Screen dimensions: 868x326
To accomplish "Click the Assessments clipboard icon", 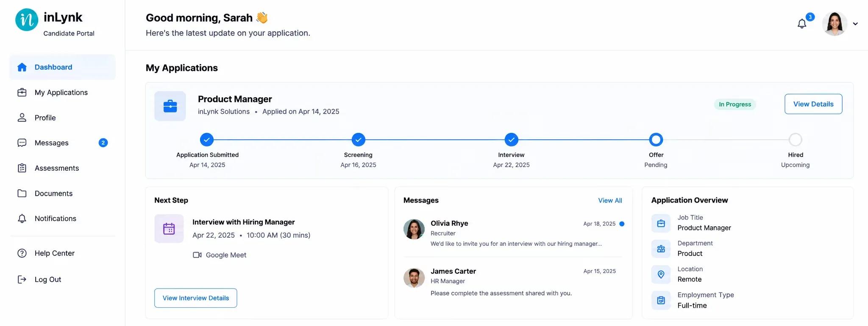I will pyautogui.click(x=22, y=168).
